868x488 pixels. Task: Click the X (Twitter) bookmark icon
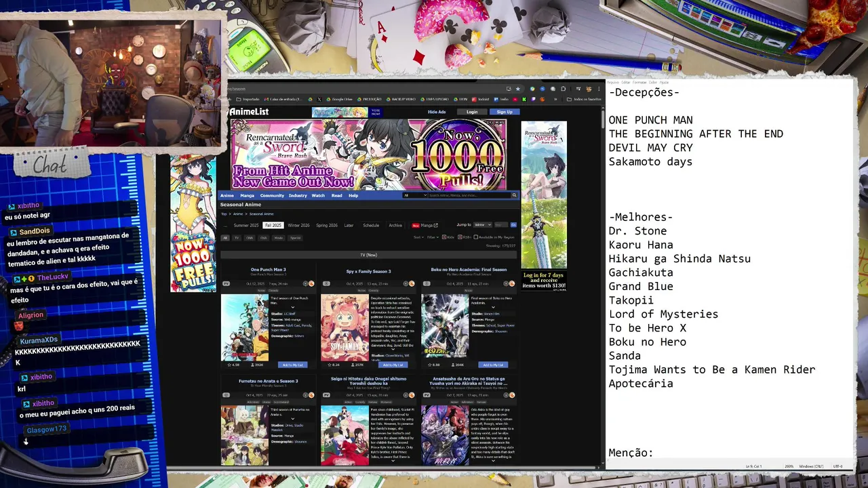coord(319,100)
